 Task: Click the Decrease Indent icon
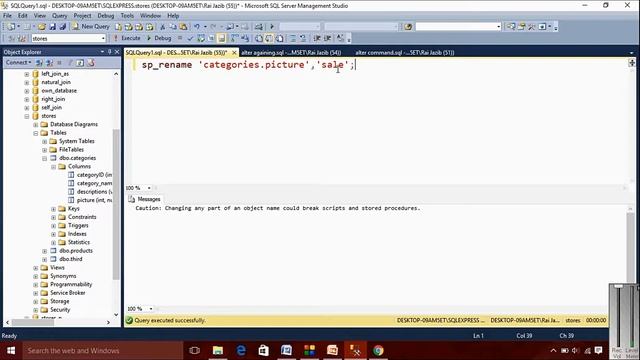(317, 38)
